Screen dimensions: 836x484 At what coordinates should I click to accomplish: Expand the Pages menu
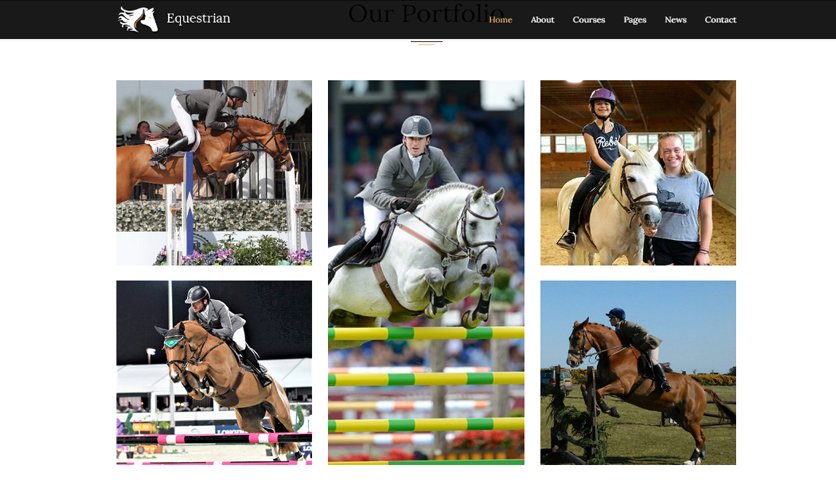coord(634,20)
